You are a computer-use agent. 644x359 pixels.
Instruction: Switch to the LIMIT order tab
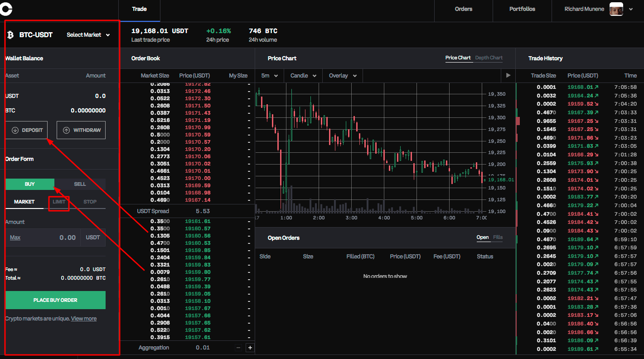tap(58, 202)
